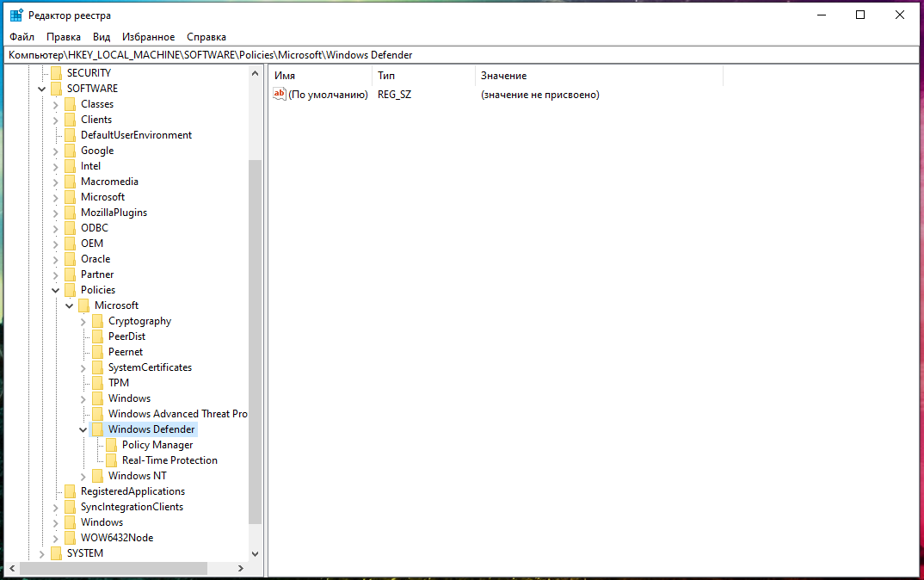Screen dimensions: 924x580
Task: Collapse the Windows Defender key
Action: point(83,429)
